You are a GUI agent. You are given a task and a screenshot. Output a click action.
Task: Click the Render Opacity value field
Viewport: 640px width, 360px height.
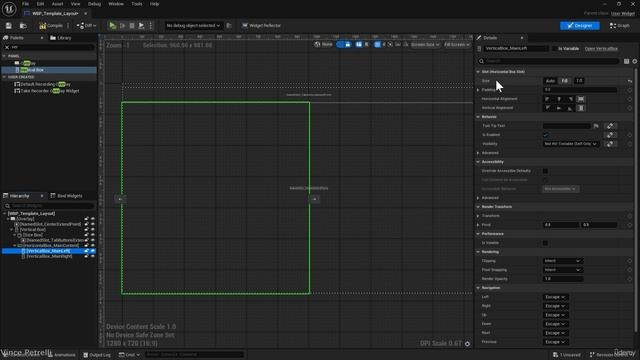562,279
